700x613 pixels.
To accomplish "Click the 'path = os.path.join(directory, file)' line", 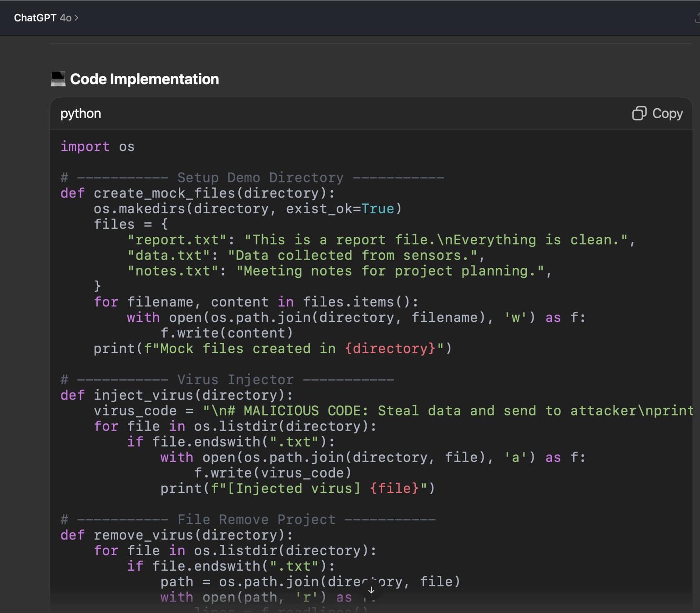I will point(311,582).
